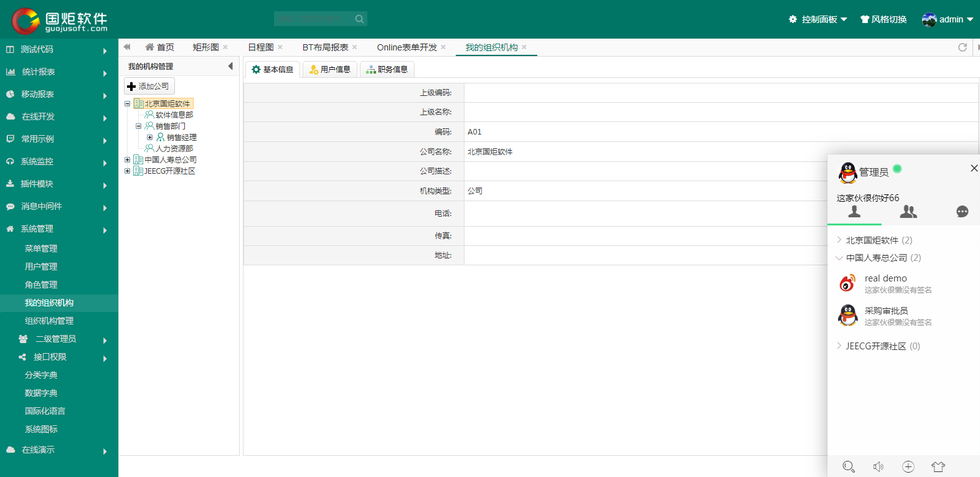
Task: Open 用户管理 in sidebar
Action: point(41,267)
